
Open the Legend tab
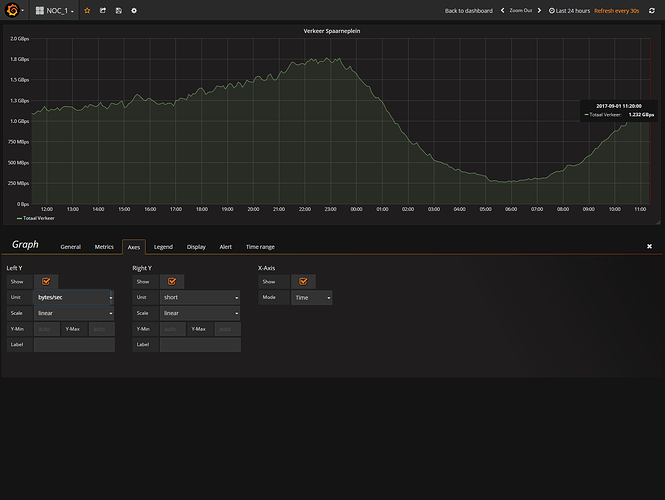point(163,246)
